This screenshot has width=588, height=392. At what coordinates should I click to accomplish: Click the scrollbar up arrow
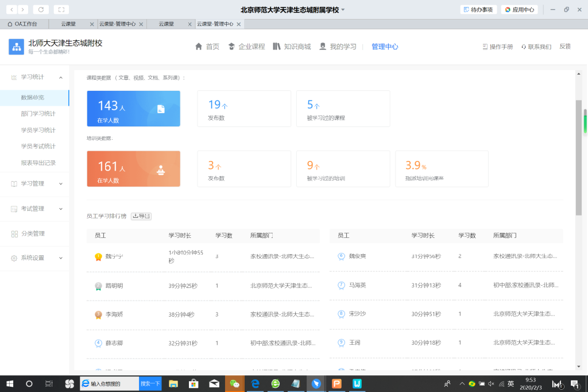(x=579, y=74)
